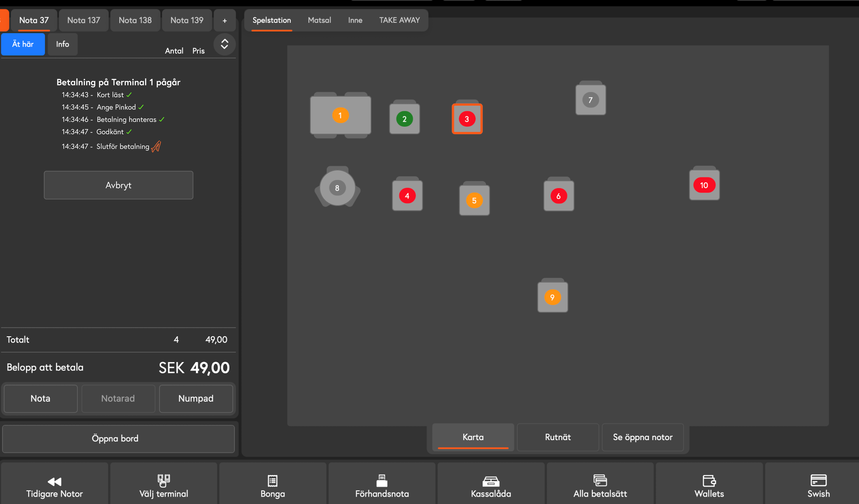
Task: Expand the sort chevron beside Pris
Action: click(x=224, y=44)
